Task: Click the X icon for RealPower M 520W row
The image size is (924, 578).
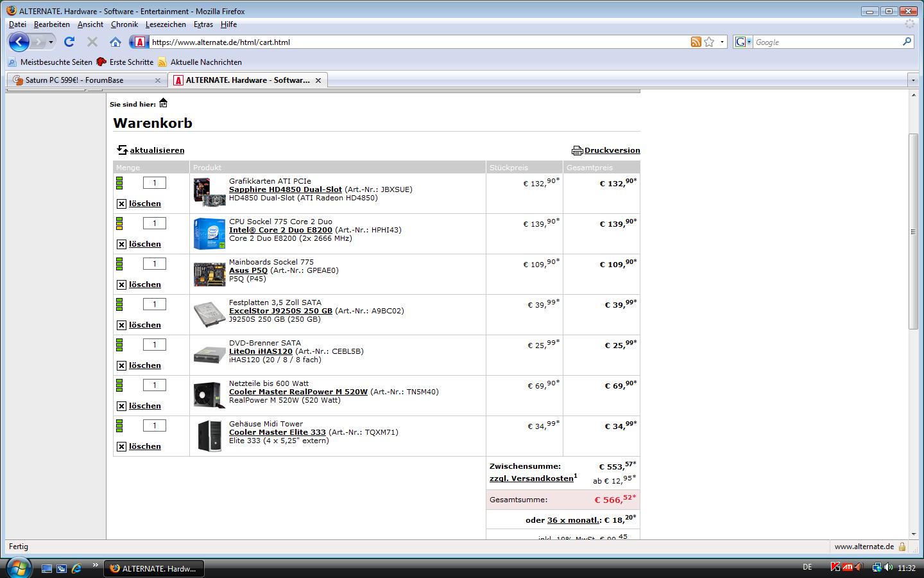Action: (121, 406)
